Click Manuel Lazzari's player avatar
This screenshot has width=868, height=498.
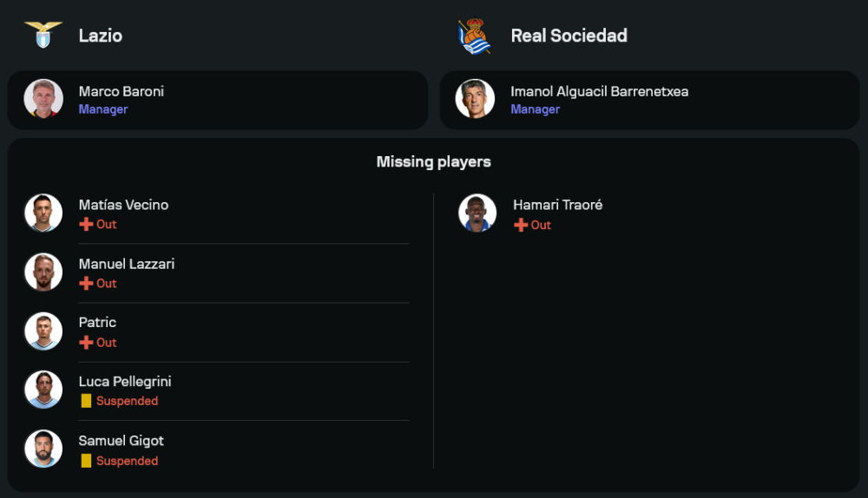pos(43,272)
